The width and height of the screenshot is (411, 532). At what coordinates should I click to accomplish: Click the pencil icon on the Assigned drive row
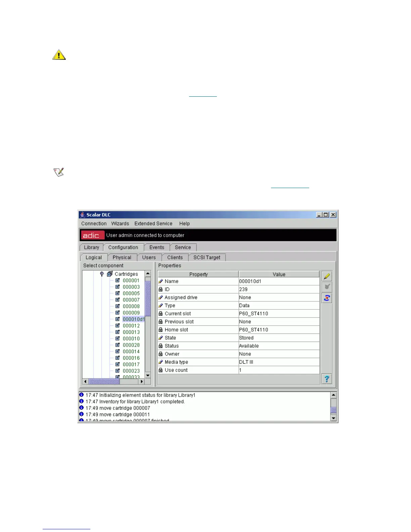coord(161,298)
